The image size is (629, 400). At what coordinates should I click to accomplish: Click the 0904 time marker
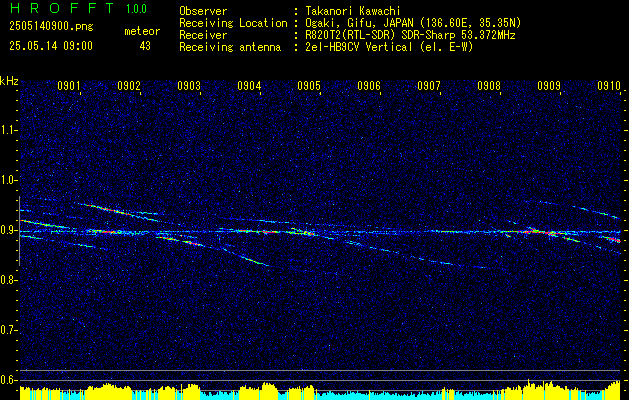[249, 86]
